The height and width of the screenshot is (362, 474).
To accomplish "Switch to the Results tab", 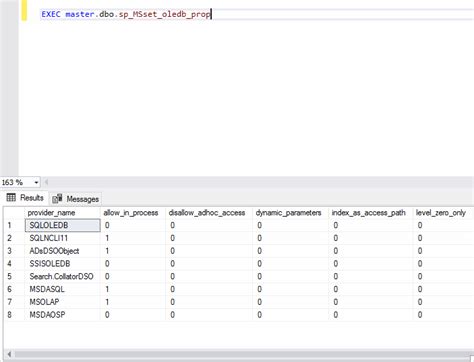I will pos(25,198).
